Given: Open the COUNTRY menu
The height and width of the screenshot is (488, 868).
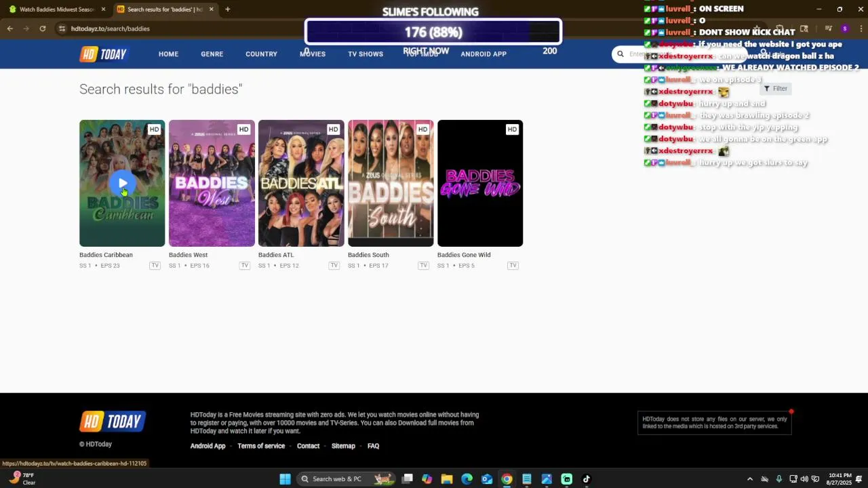Looking at the screenshot, I should 261,54.
